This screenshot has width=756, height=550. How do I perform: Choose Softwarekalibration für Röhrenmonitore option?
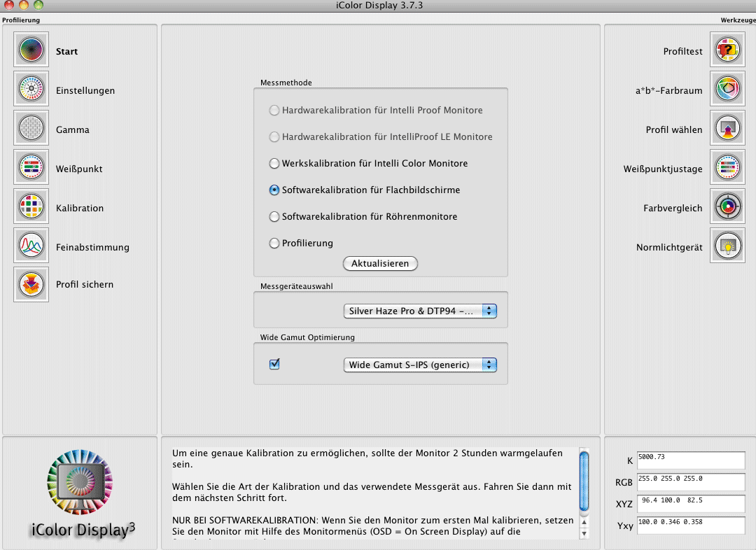274,217
